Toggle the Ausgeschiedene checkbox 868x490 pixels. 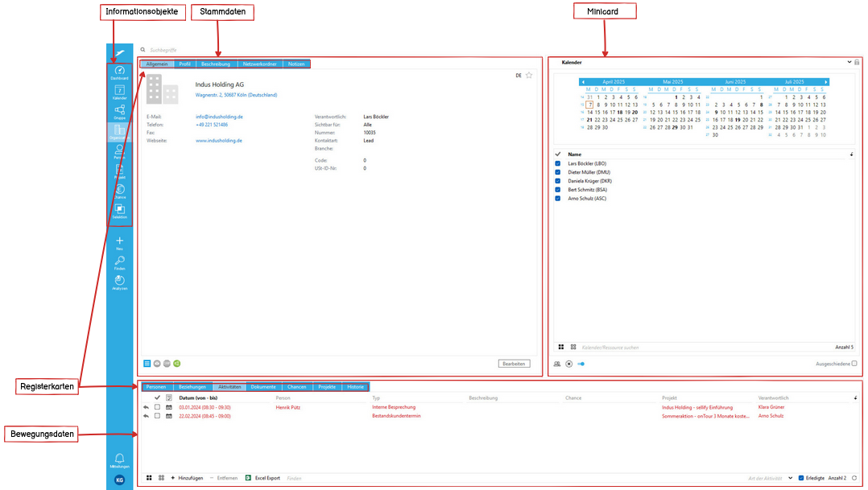854,364
